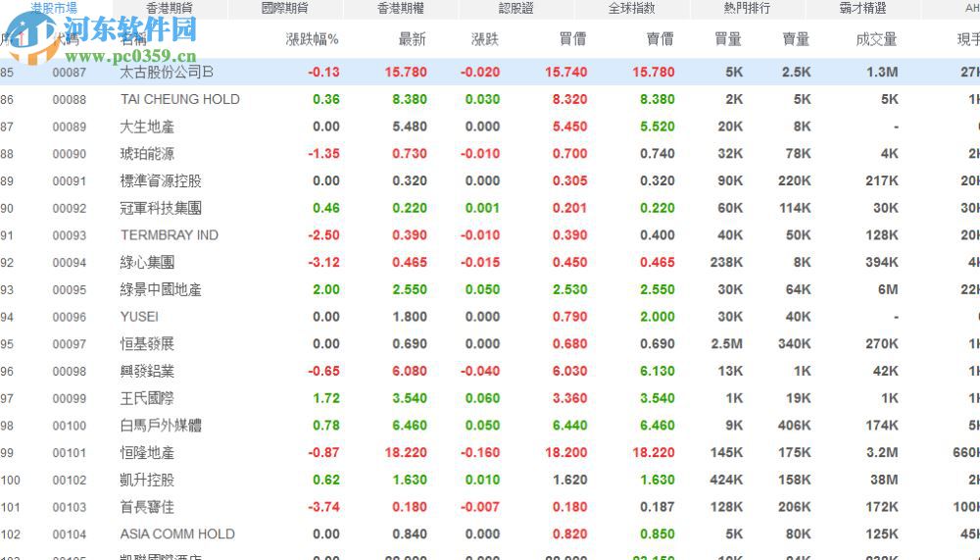Click volume 217K in 標準資源控股 row
The width and height of the screenshot is (980, 560).
[882, 180]
